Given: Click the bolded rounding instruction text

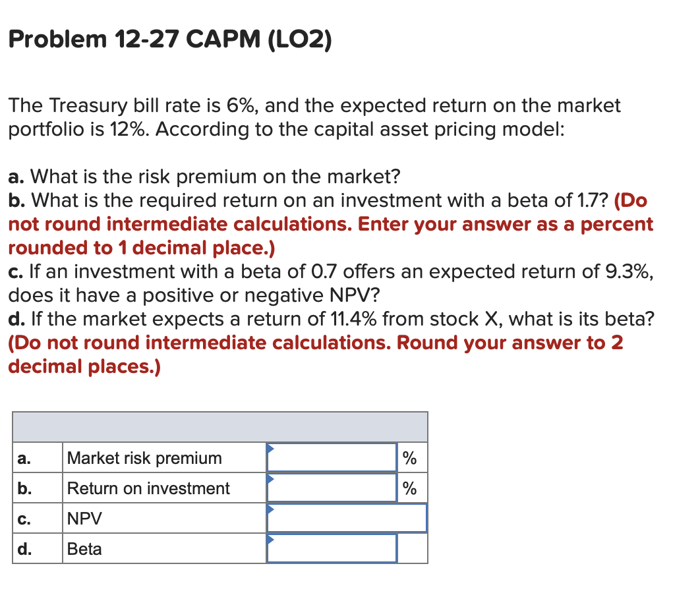Looking at the screenshot, I should pos(330,224).
